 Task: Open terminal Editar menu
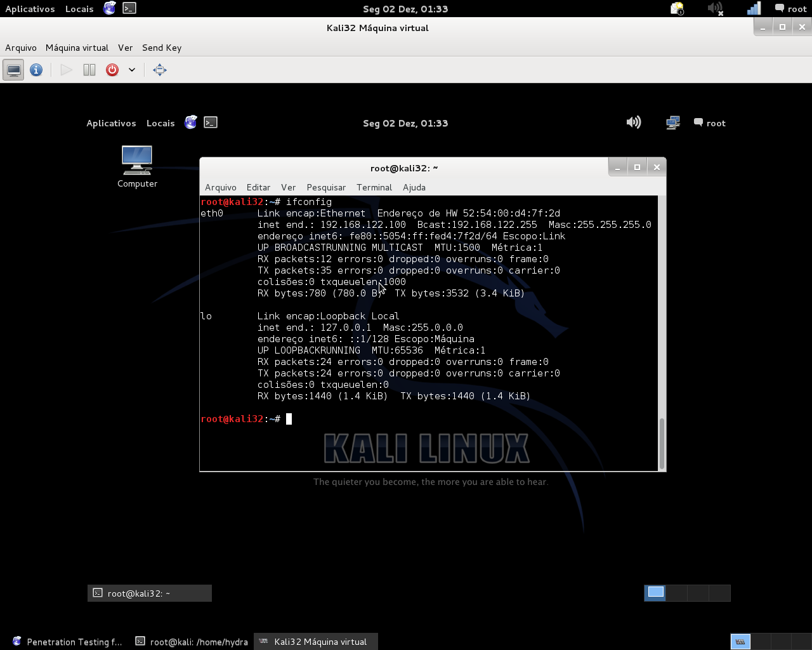tap(258, 187)
